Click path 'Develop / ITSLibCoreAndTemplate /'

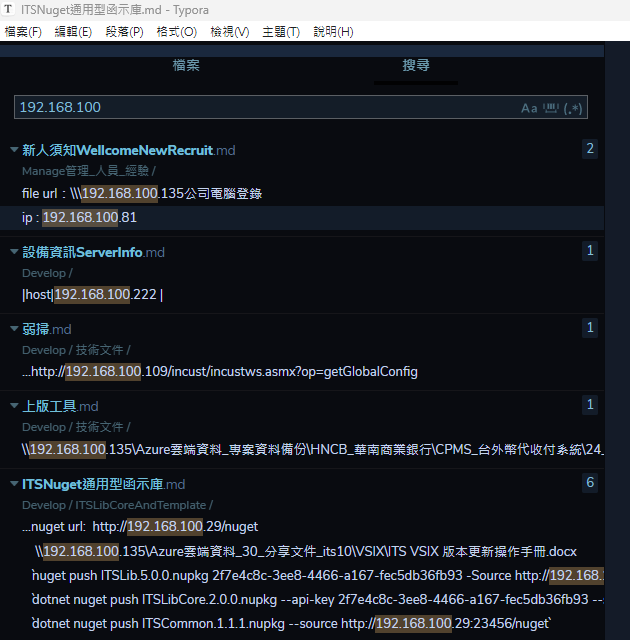pos(118,505)
